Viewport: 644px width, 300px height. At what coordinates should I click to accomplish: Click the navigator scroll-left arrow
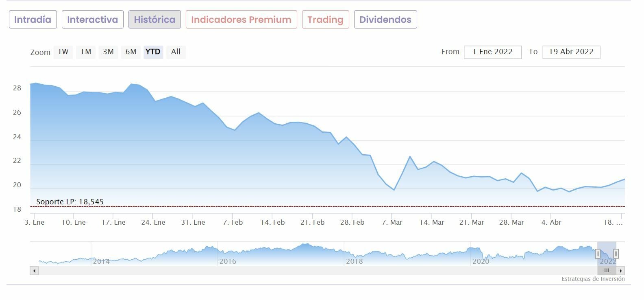pyautogui.click(x=35, y=271)
